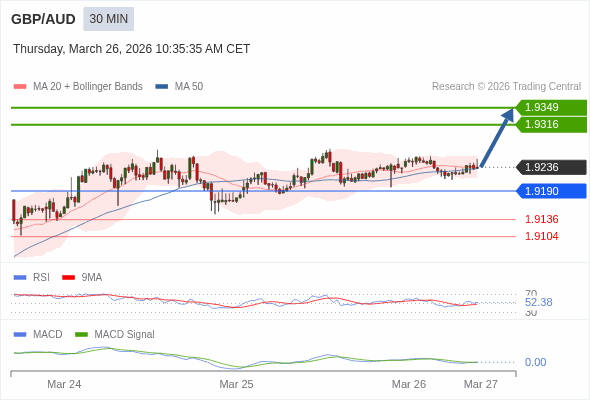Click the 1.9316 green price tag
The width and height of the screenshot is (590, 400).
(551, 125)
